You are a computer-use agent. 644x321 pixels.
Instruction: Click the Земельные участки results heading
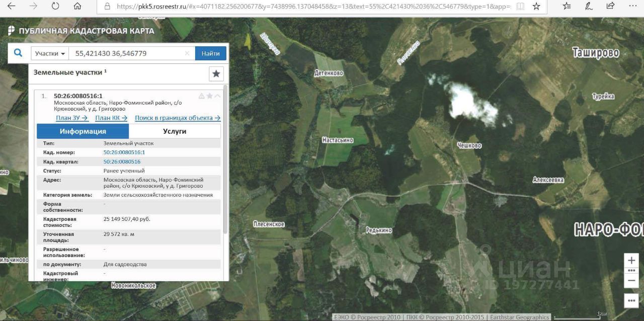pyautogui.click(x=70, y=72)
